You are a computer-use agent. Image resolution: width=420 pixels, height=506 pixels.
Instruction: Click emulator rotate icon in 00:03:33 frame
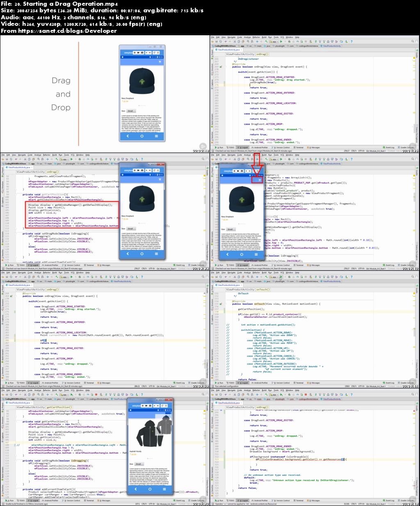[x=154, y=170]
